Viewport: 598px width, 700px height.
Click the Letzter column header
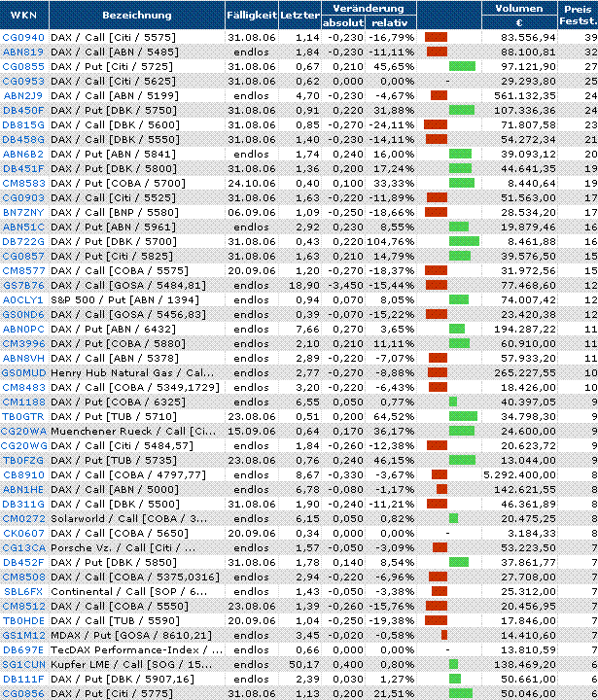point(299,16)
